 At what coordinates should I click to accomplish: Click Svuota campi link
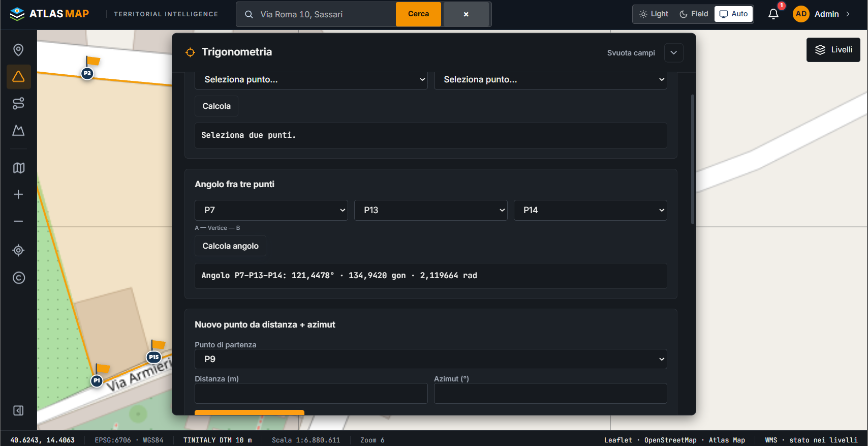point(631,53)
